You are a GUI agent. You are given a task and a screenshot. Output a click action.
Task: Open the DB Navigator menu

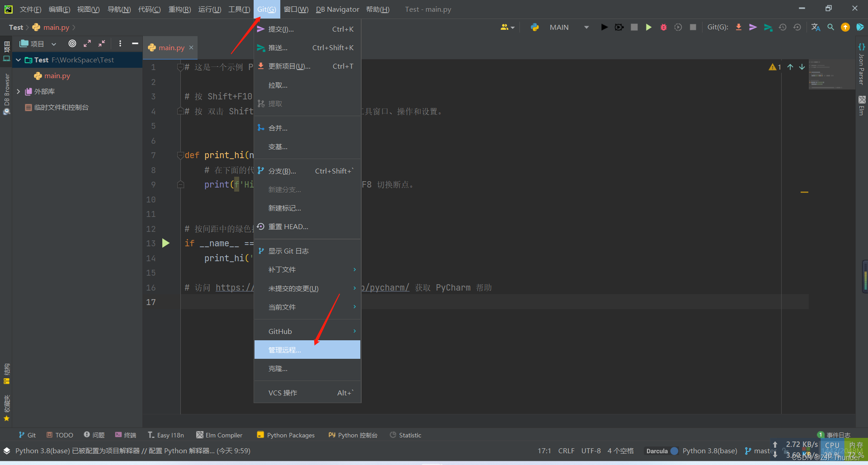tap(337, 9)
